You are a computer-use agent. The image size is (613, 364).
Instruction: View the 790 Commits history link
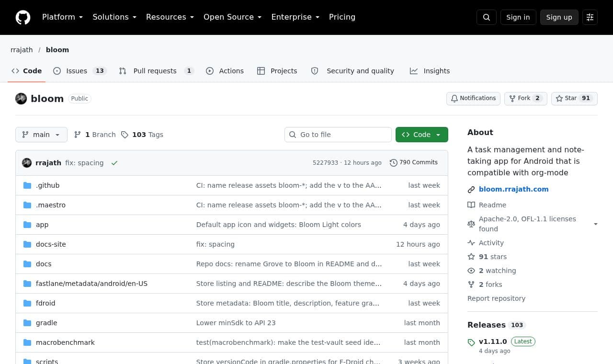coord(414,163)
